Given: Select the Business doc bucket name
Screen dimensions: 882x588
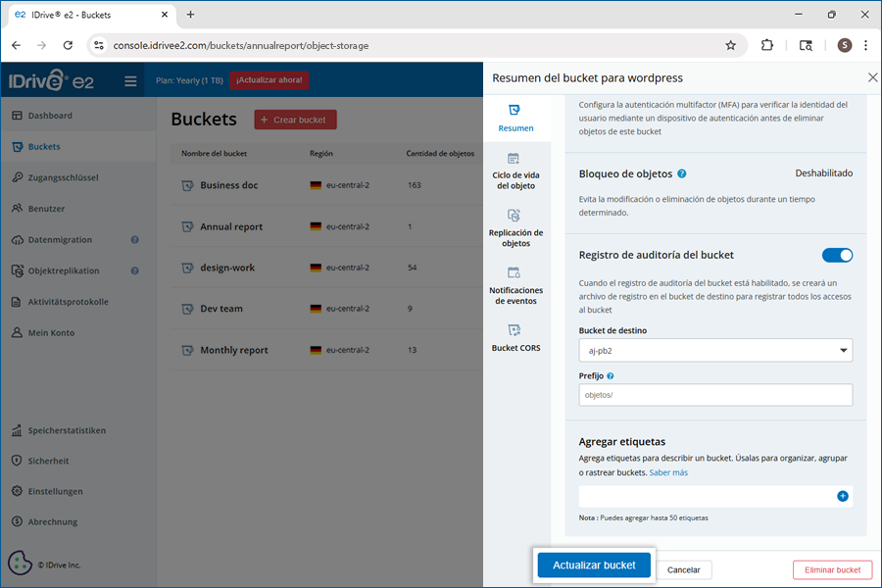Looking at the screenshot, I should click(x=229, y=185).
